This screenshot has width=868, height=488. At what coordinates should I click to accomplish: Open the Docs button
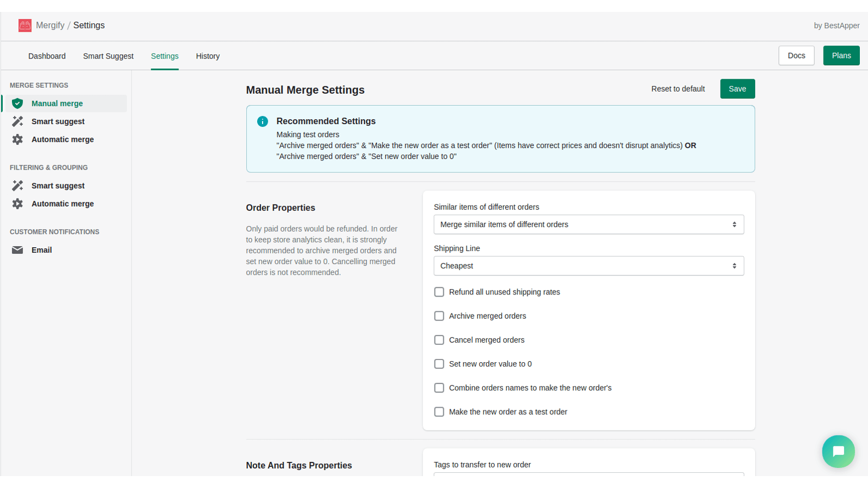click(x=796, y=55)
